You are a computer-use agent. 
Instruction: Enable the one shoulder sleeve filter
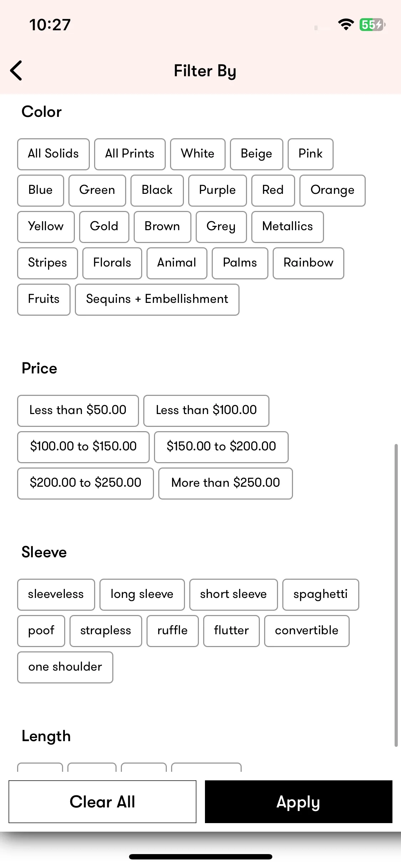coord(65,667)
